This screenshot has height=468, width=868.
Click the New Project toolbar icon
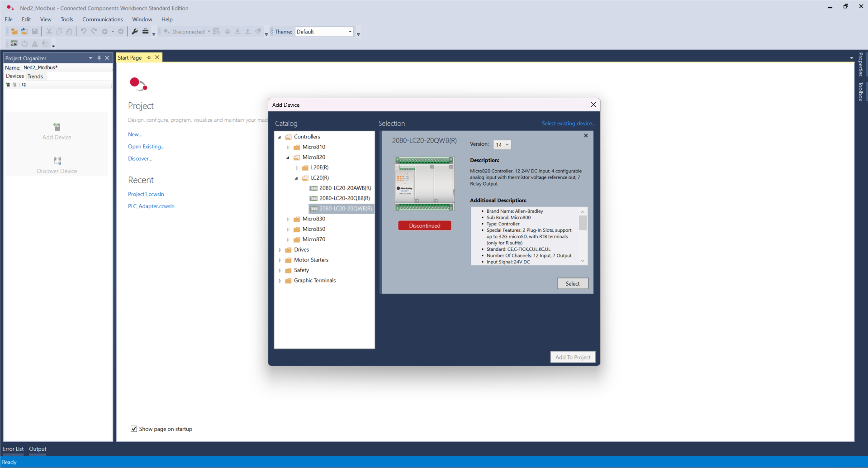[x=14, y=32]
